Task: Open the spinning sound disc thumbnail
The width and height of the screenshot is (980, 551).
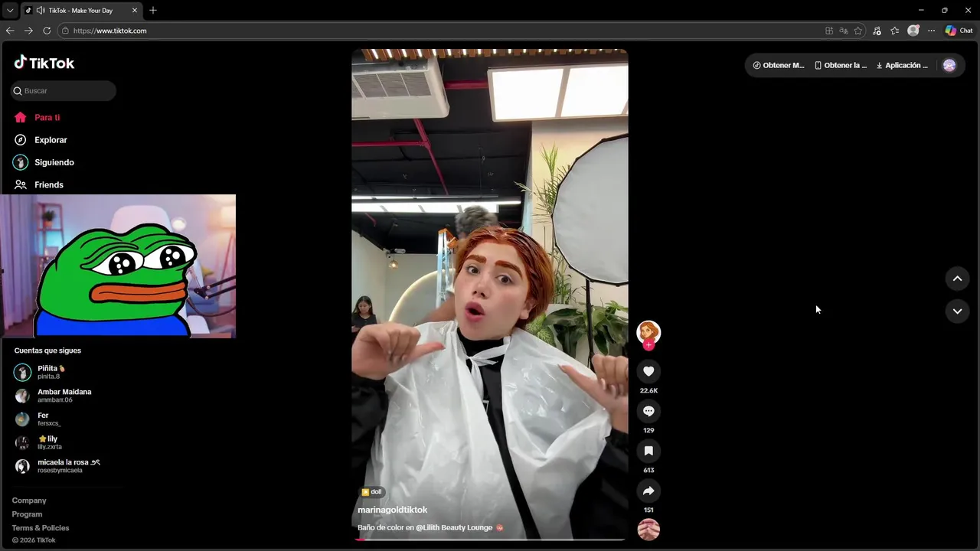Action: point(648,530)
